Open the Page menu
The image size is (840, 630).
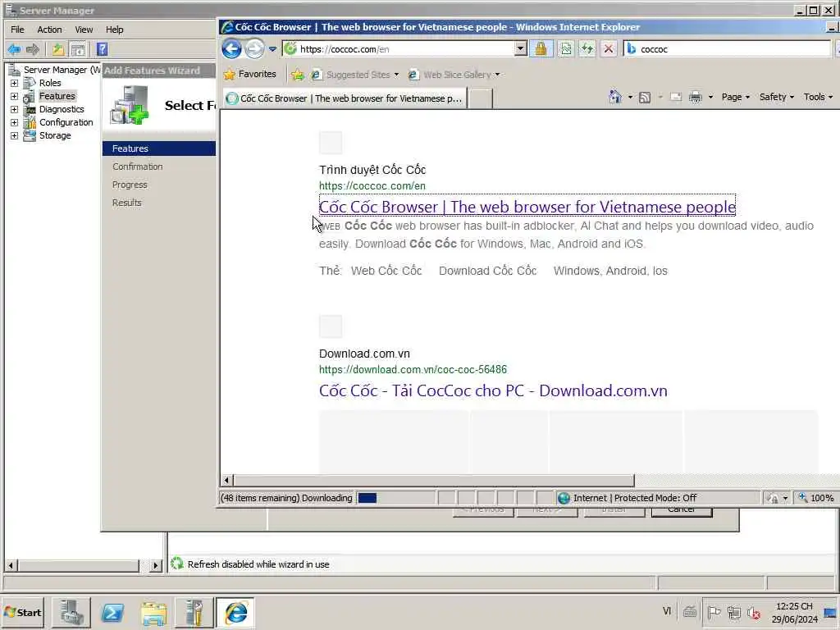[735, 97]
